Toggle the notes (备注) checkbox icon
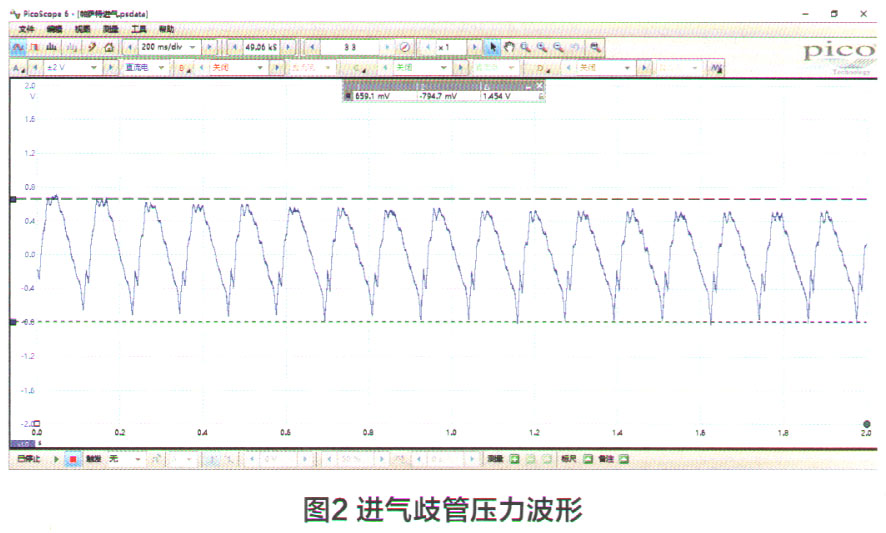Image resolution: width=886 pixels, height=533 pixels. [623, 459]
